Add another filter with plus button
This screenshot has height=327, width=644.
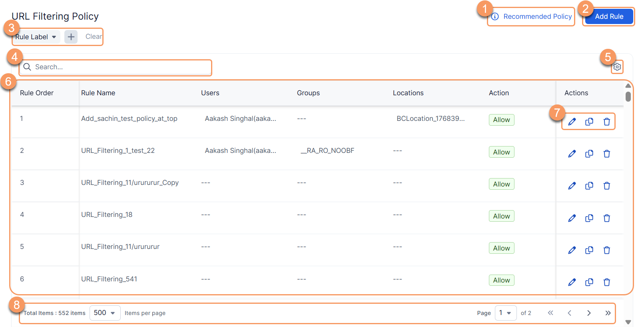point(71,37)
